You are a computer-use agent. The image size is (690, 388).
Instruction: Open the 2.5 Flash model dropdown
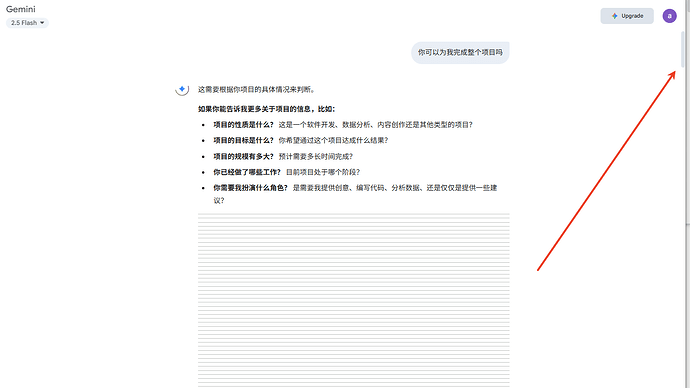coord(27,23)
